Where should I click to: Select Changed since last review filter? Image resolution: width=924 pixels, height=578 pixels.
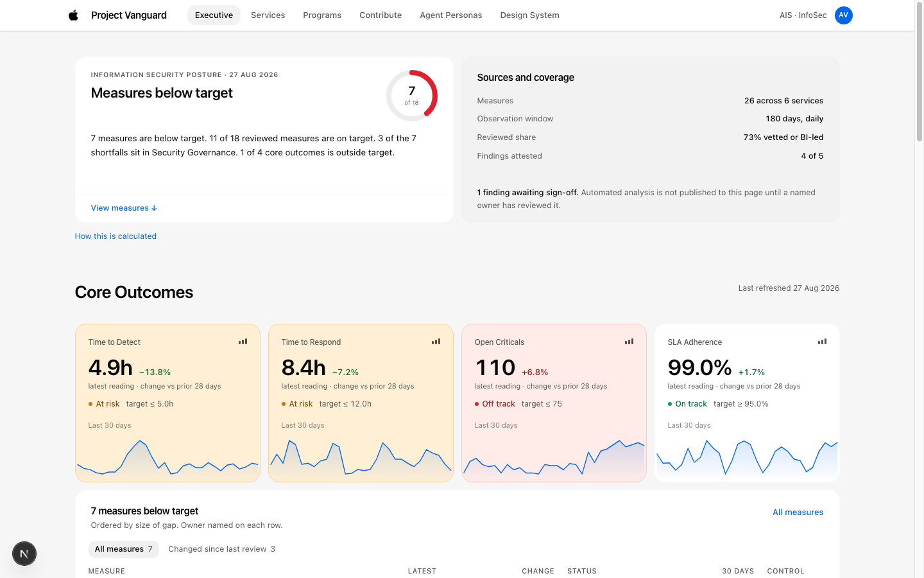pyautogui.click(x=221, y=549)
